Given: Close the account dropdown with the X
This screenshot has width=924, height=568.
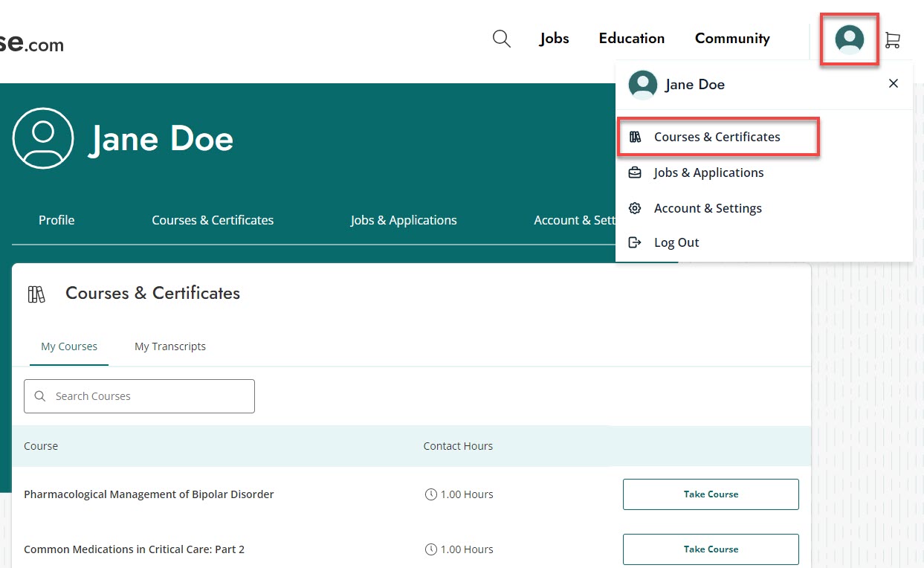Looking at the screenshot, I should (893, 83).
